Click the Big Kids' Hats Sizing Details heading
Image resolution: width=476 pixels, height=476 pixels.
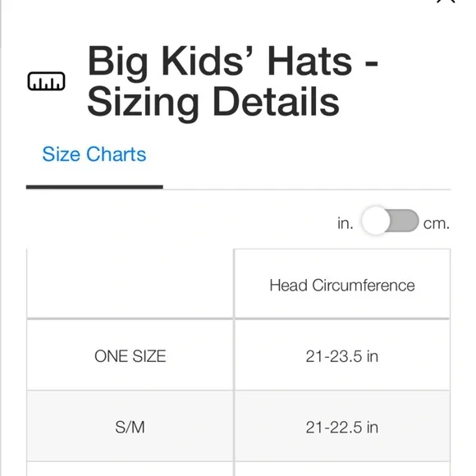pyautogui.click(x=232, y=80)
